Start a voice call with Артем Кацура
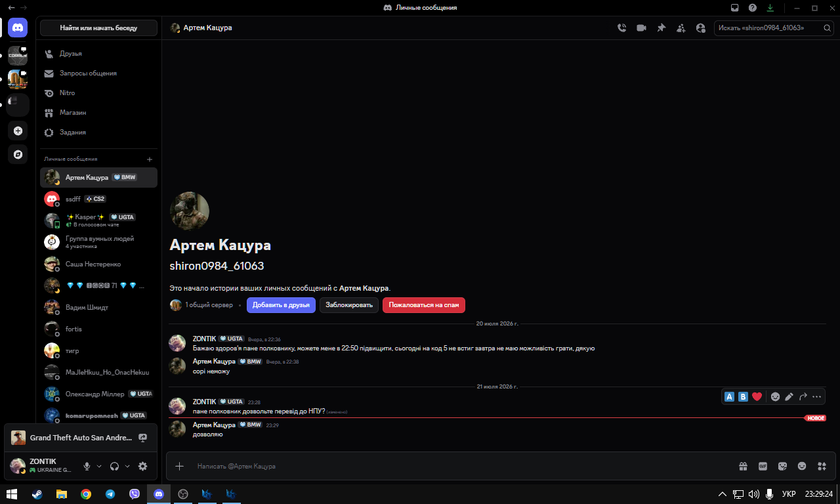 pos(622,28)
